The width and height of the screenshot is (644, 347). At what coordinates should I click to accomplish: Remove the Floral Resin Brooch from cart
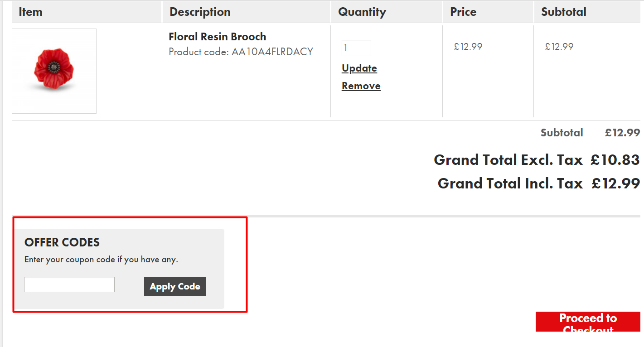(361, 86)
